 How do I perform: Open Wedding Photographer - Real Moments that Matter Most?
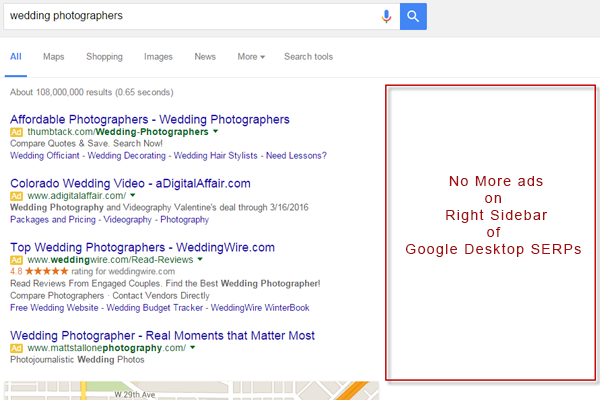pyautogui.click(x=162, y=336)
